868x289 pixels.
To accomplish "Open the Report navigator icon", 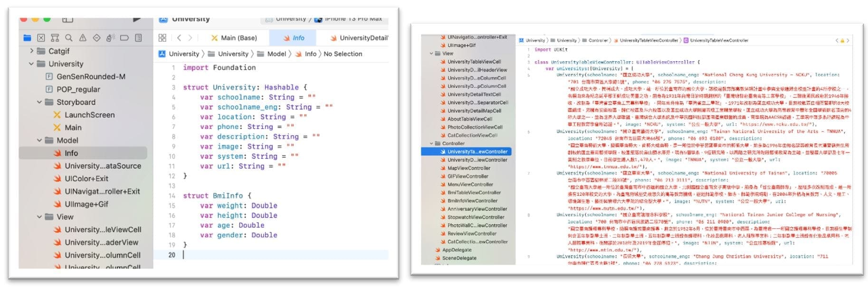I will pyautogui.click(x=138, y=38).
